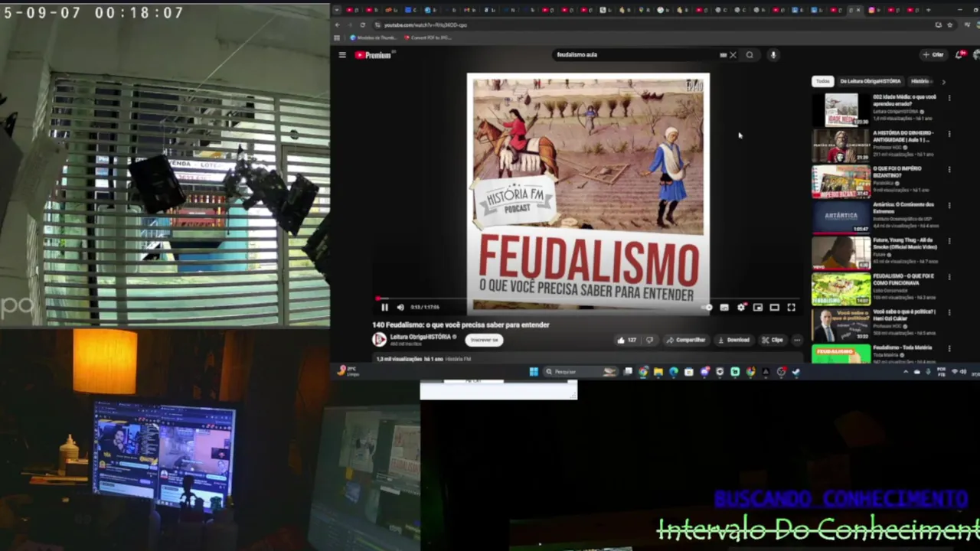Select the 'De Leitura ObrigaHISTÓRIA' filter chip
Viewport: 980px width, 551px height.
(871, 81)
